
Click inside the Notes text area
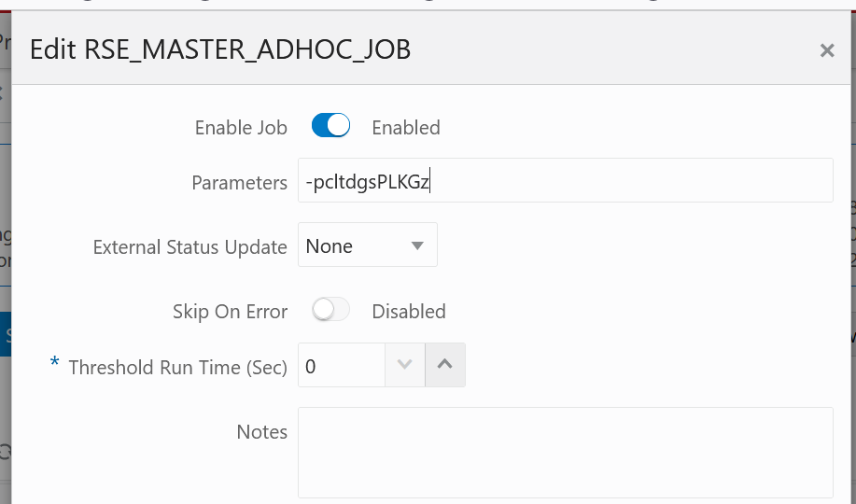coord(565,452)
